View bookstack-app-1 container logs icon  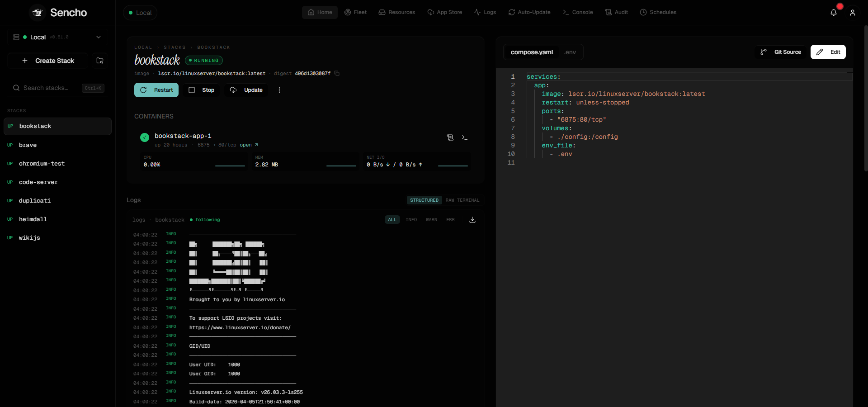[x=450, y=137]
